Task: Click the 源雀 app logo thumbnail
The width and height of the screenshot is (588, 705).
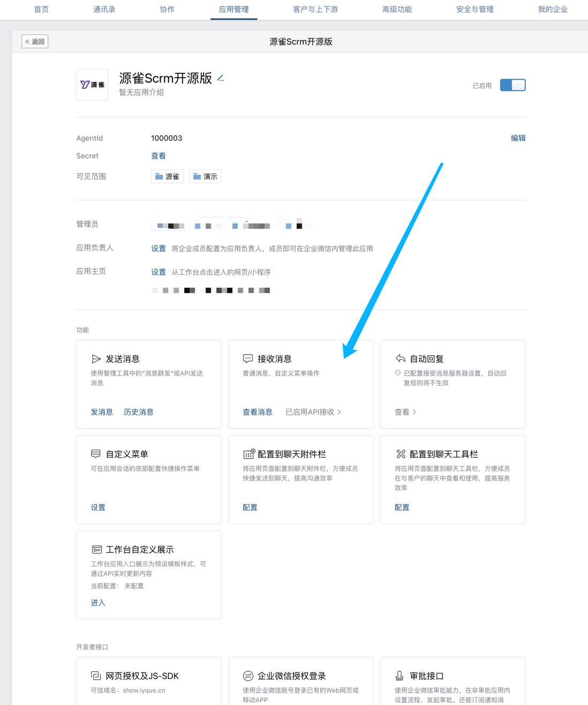Action: click(92, 85)
